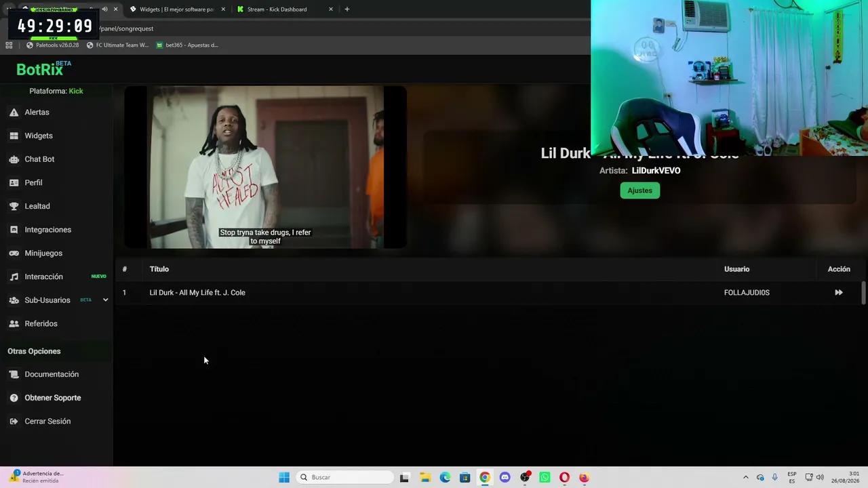Open the Minijuegos gamepad icon
The height and width of the screenshot is (488, 868).
click(x=14, y=253)
